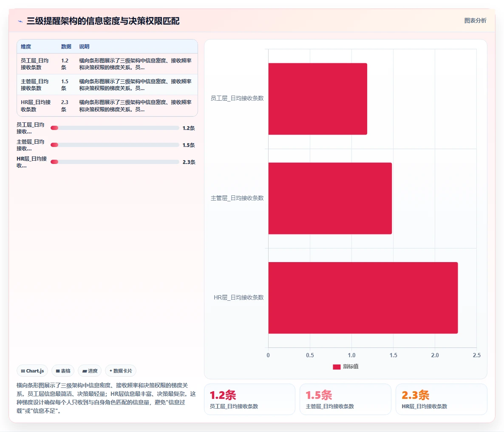Screen dimensions: 504x432
Task: Click the 说明 column header
Action: [84, 47]
